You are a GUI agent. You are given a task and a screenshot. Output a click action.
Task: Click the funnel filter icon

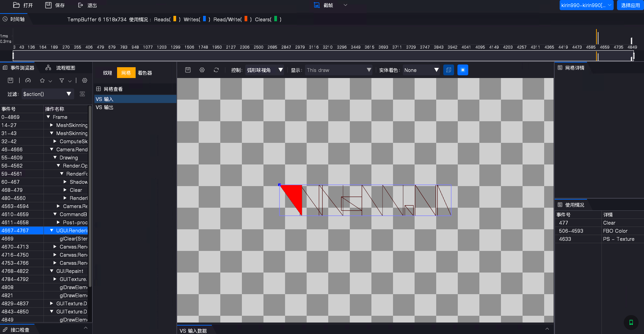[62, 80]
